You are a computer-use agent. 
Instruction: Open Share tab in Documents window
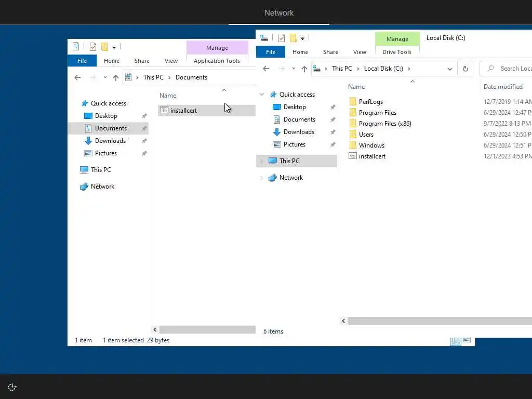[x=142, y=61]
